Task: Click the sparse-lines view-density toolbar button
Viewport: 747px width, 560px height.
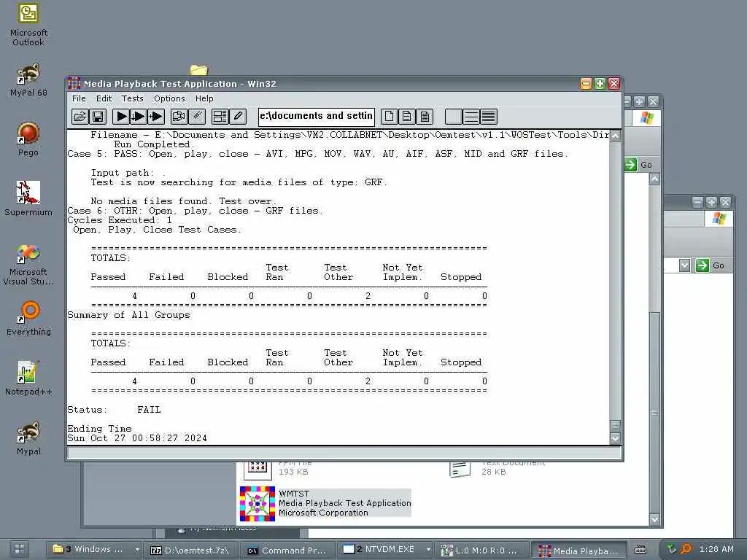Action: tap(471, 116)
